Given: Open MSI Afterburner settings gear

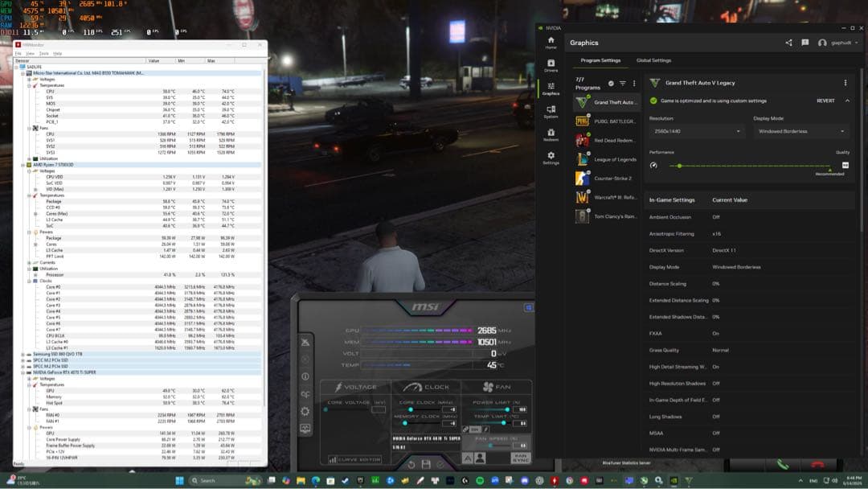Looking at the screenshot, I should pyautogui.click(x=305, y=409).
